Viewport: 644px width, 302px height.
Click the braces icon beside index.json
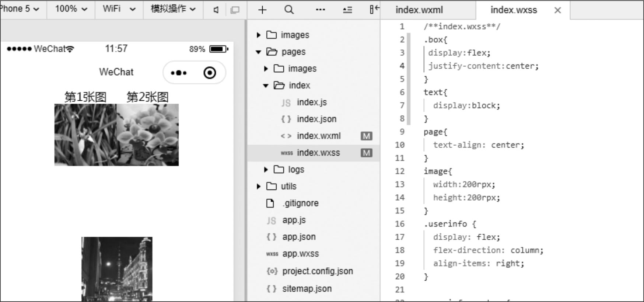(x=286, y=119)
